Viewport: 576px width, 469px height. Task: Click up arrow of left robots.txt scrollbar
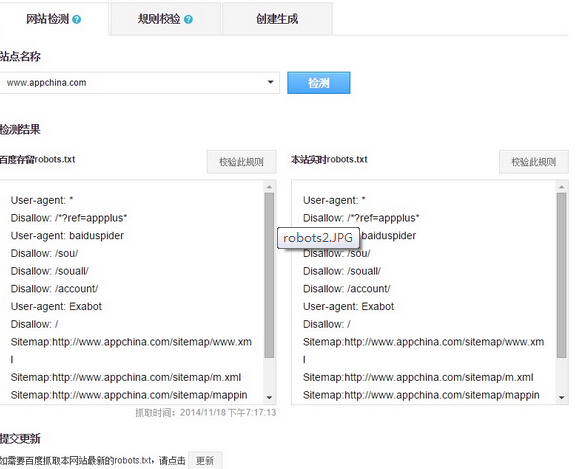(269, 187)
